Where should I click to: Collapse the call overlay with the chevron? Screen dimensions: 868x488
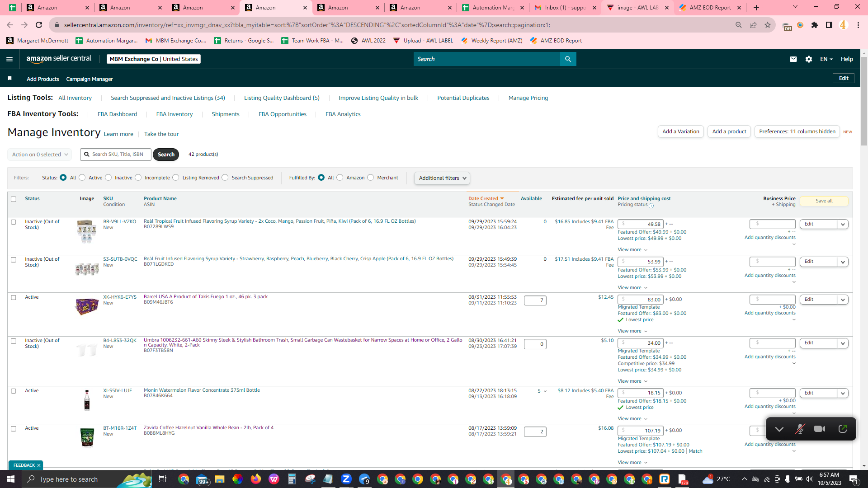click(x=779, y=429)
